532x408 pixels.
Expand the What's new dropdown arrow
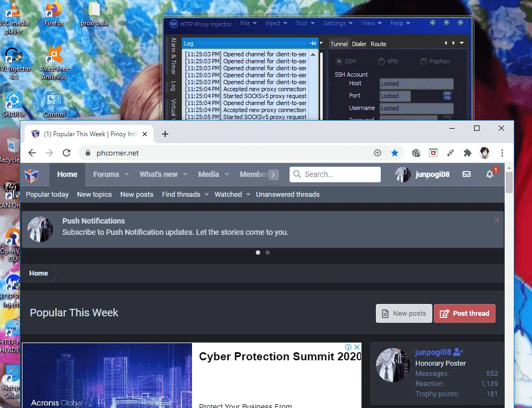185,174
